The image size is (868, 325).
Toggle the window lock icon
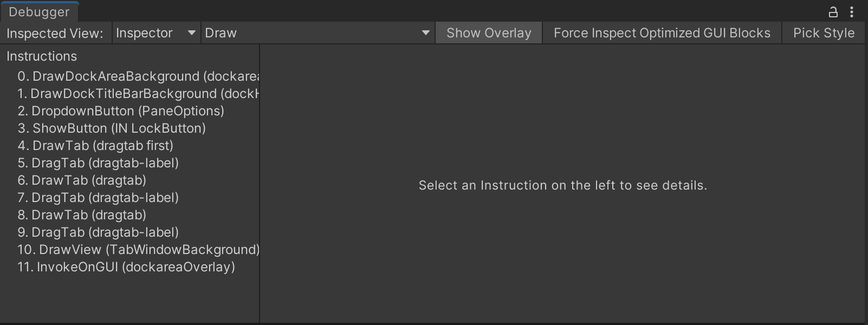pos(833,12)
